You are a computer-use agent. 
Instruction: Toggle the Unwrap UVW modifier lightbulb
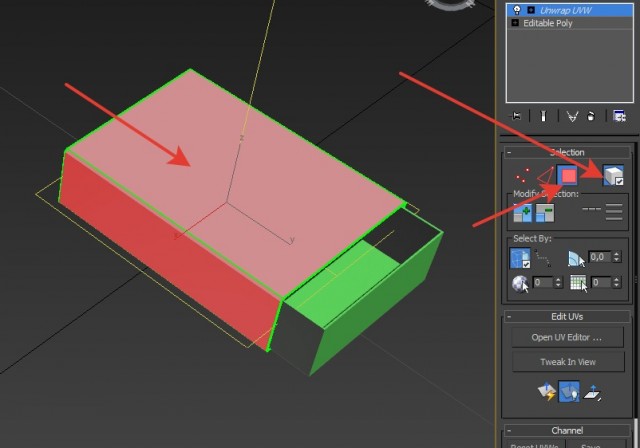pyautogui.click(x=517, y=10)
